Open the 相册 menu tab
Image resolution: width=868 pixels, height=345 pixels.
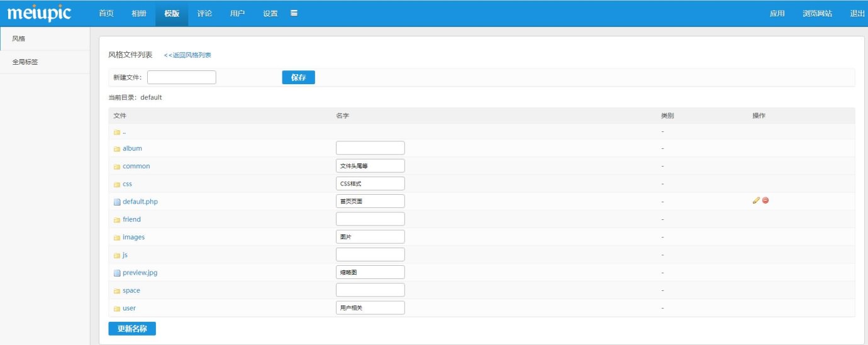coord(139,13)
